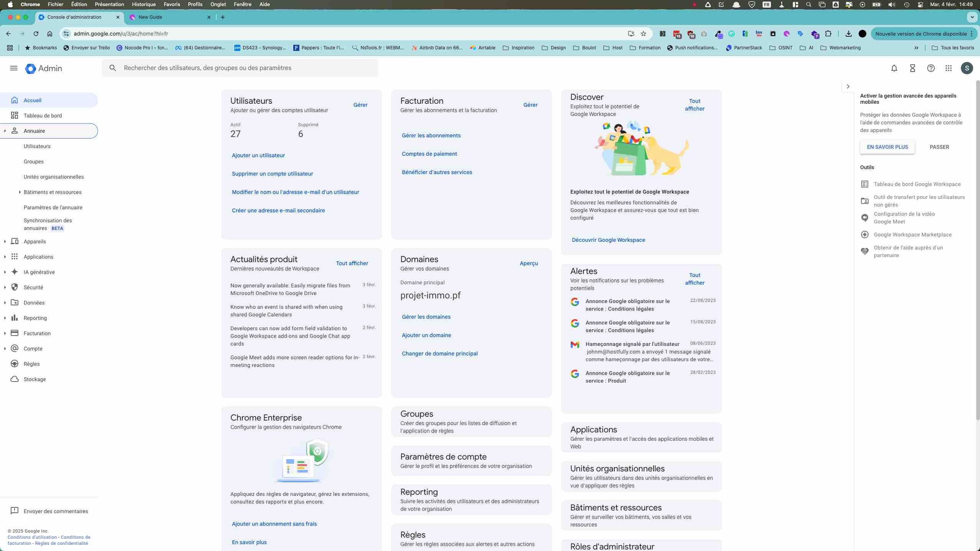The height and width of the screenshot is (551, 980).
Task: Expand the Sécurité sidebar section
Action: 5,287
